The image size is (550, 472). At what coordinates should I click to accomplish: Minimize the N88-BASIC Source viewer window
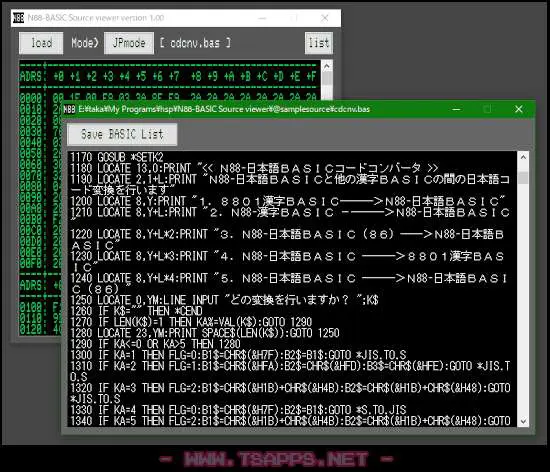[262, 18]
